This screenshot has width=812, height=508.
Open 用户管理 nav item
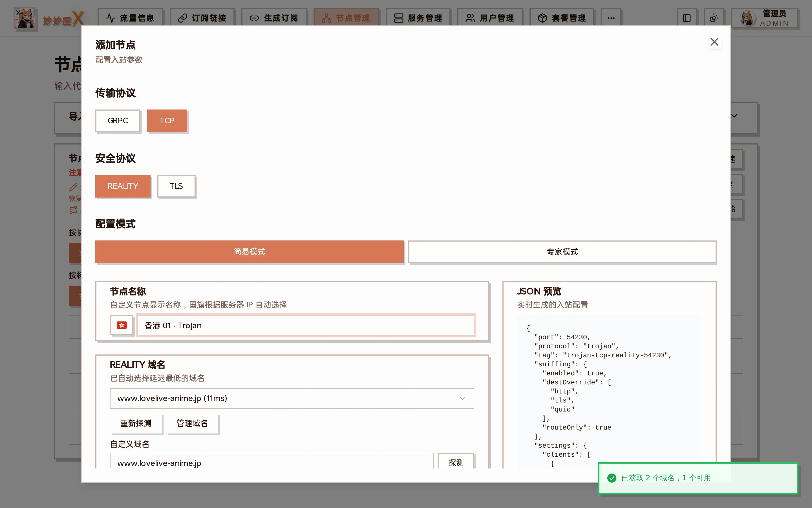tap(490, 18)
